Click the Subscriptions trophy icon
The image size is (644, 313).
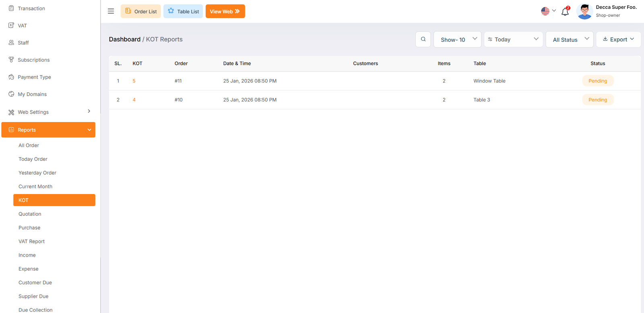point(11,60)
